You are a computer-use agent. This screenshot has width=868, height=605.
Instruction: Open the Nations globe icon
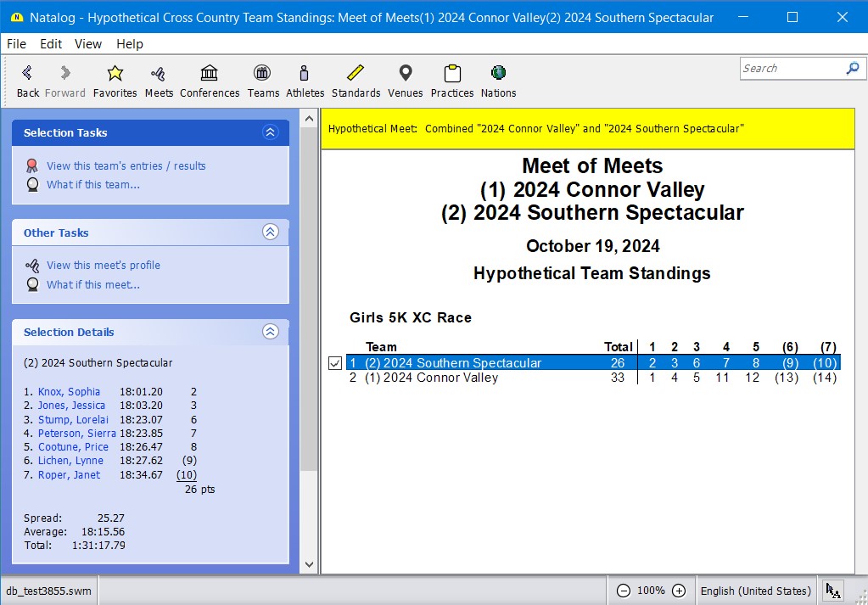click(498, 74)
